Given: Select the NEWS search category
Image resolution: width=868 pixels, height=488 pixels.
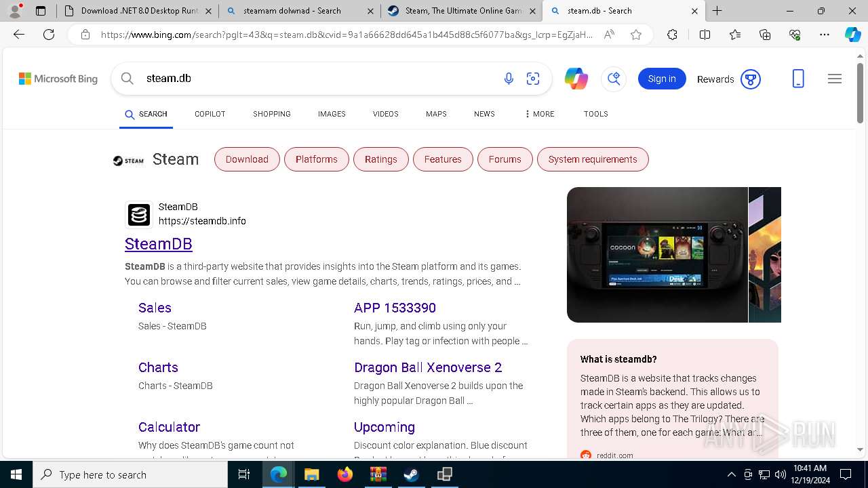Looking at the screenshot, I should 484,114.
